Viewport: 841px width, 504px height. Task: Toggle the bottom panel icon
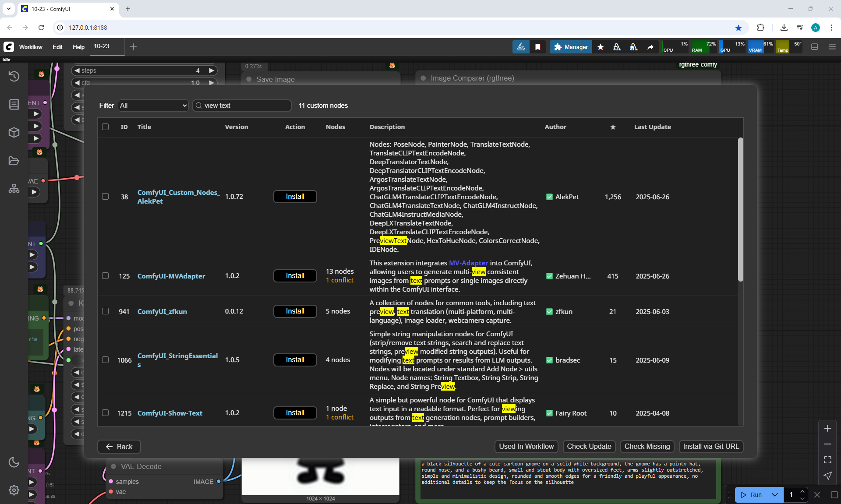click(x=815, y=47)
